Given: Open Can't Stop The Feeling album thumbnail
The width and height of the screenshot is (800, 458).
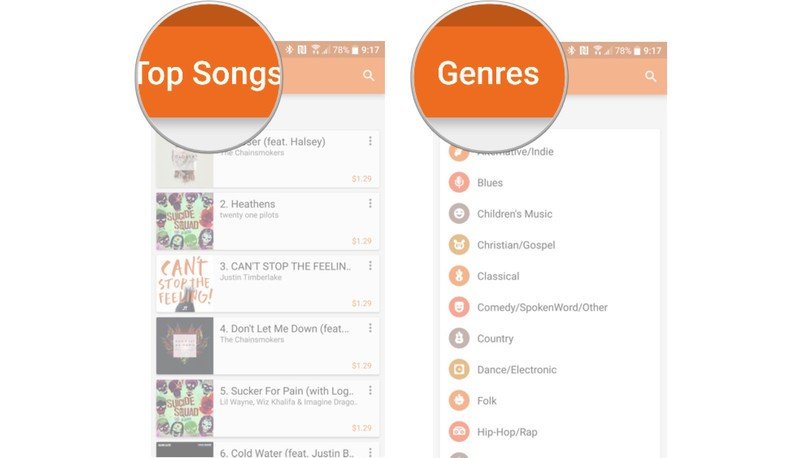Looking at the screenshot, I should tap(185, 283).
